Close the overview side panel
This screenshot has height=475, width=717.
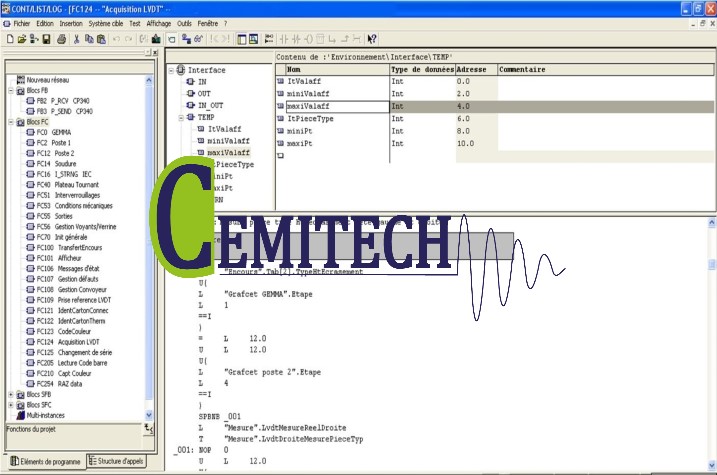click(155, 53)
